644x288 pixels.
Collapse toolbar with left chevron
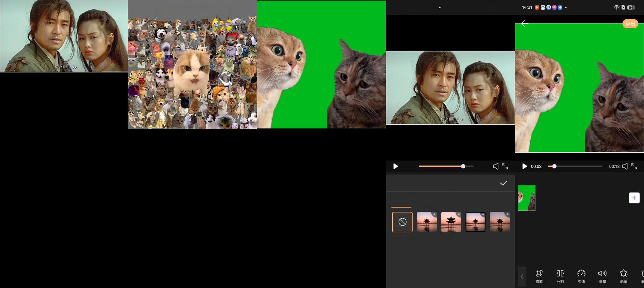click(x=522, y=277)
